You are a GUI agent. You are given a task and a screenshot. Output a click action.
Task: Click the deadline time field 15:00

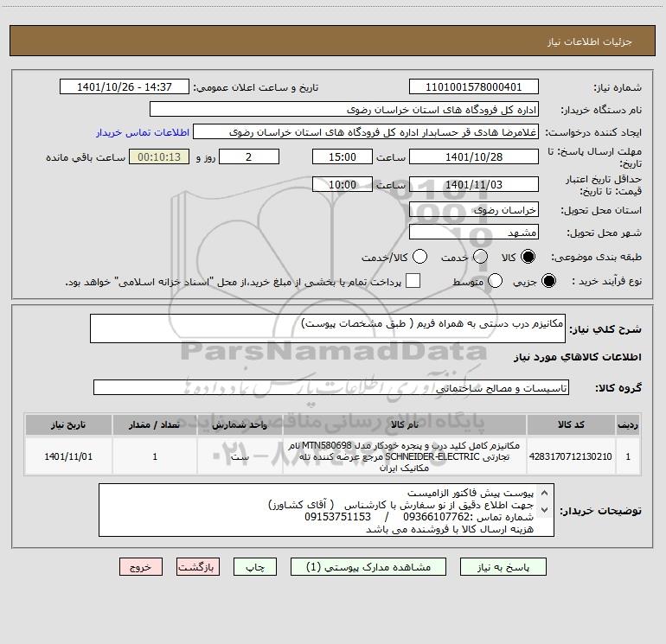(x=343, y=156)
